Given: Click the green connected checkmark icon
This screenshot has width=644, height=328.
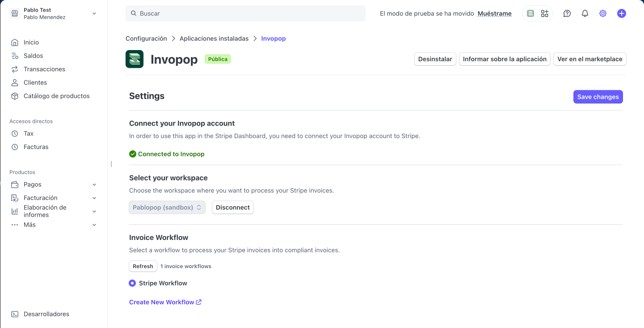Looking at the screenshot, I should [133, 154].
